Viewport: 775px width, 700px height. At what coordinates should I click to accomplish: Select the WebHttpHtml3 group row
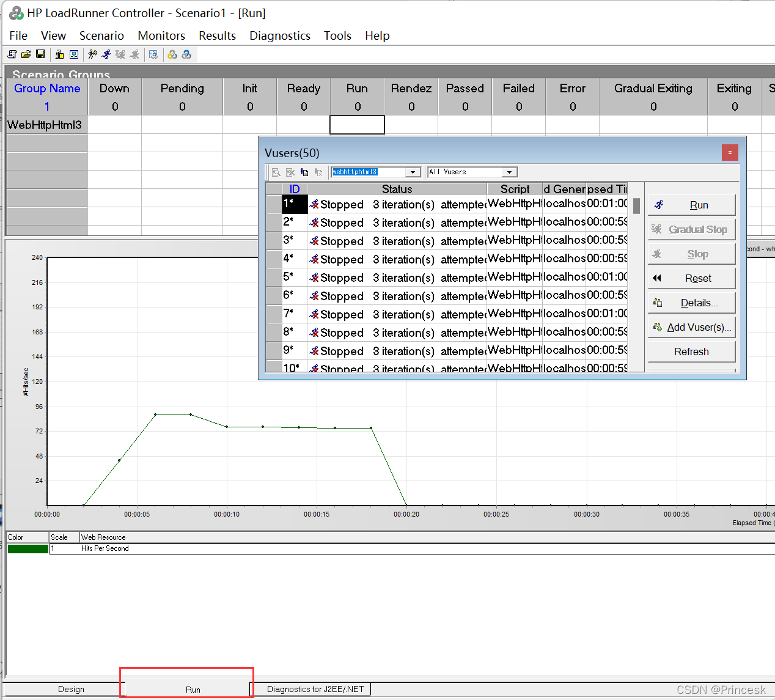[47, 125]
